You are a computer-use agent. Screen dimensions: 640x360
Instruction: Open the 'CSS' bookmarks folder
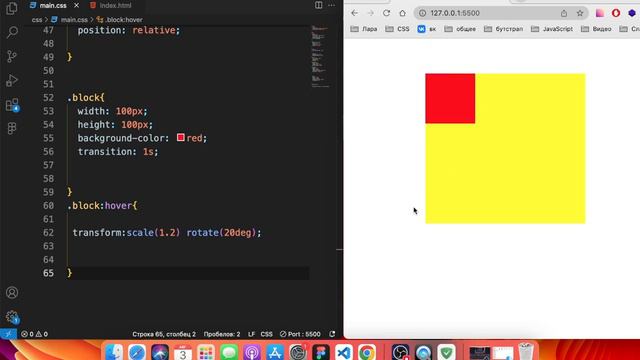coord(398,29)
